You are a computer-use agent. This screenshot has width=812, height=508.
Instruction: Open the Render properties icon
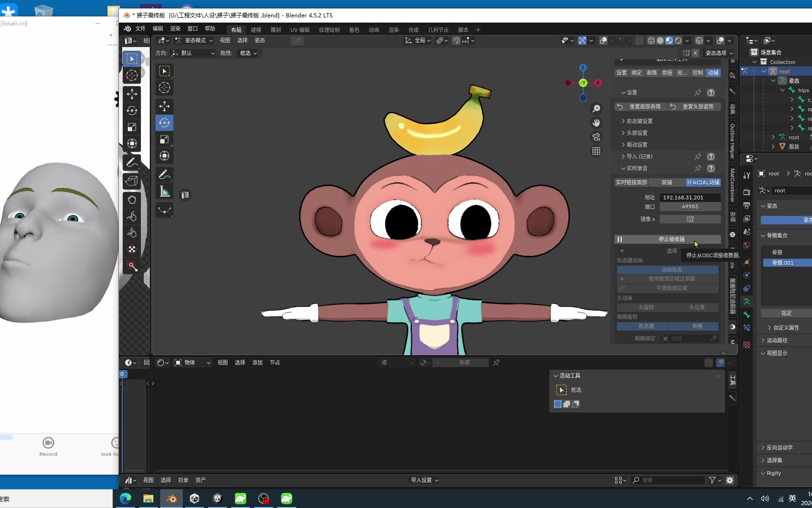(x=747, y=192)
